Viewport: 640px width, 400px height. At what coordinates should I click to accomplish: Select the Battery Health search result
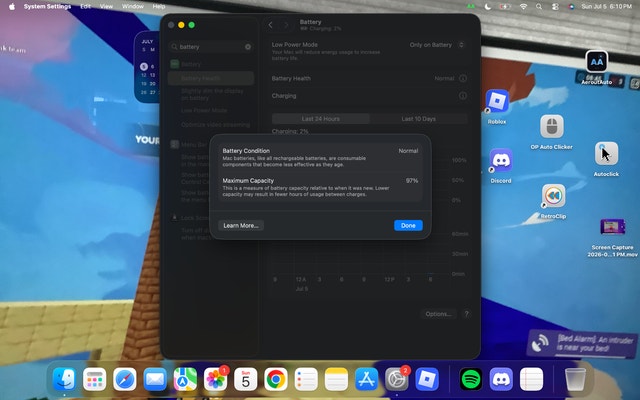point(211,78)
